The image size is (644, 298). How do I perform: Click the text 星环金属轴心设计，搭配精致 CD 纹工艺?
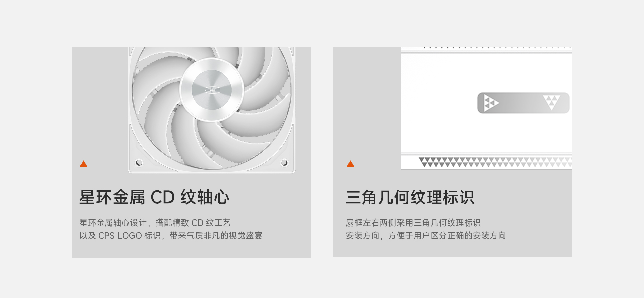(155, 223)
